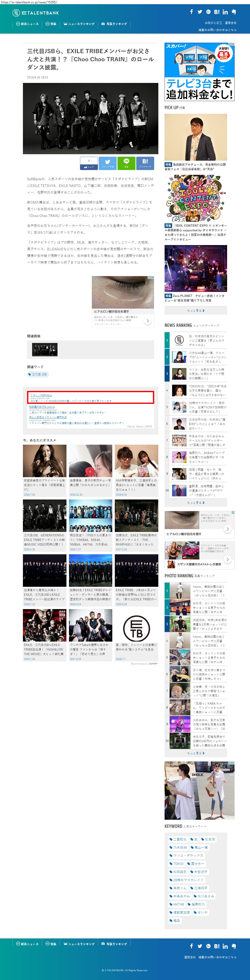Screen dimensions: 250x980
Task: Open 新着ニュース in top navigation
Action: (27, 24)
